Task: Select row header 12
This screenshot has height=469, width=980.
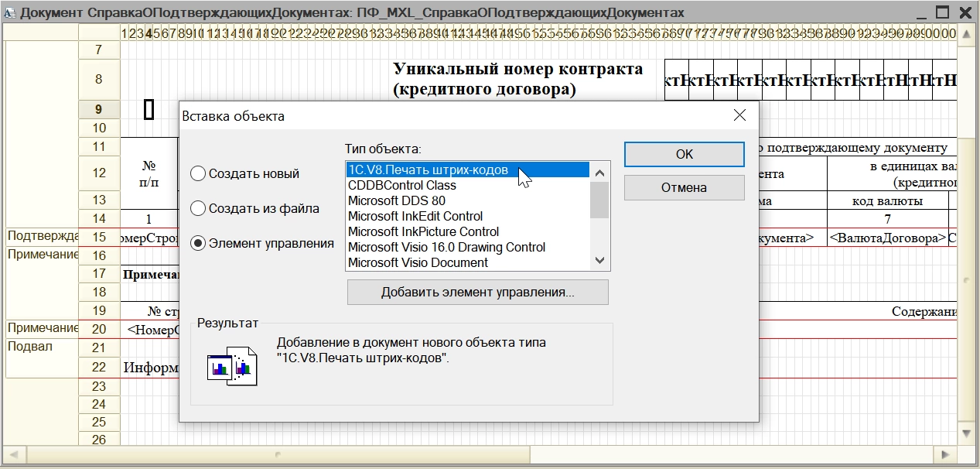Action: pyautogui.click(x=99, y=173)
